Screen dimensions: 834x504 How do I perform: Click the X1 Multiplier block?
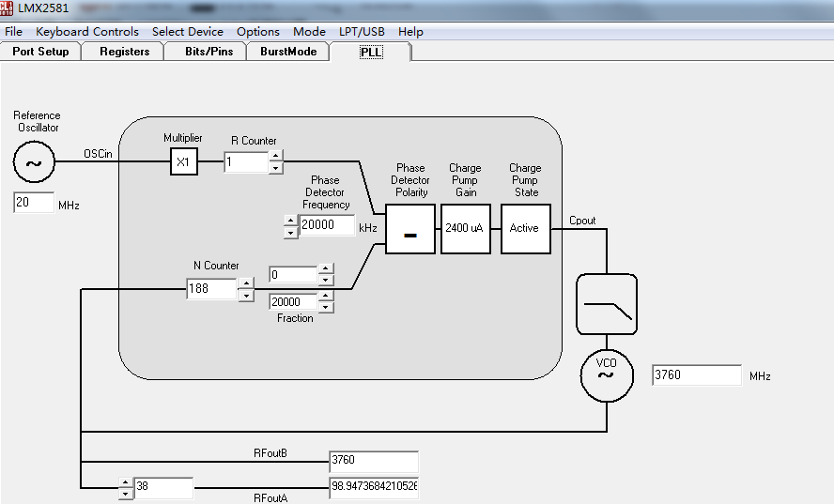tap(183, 161)
